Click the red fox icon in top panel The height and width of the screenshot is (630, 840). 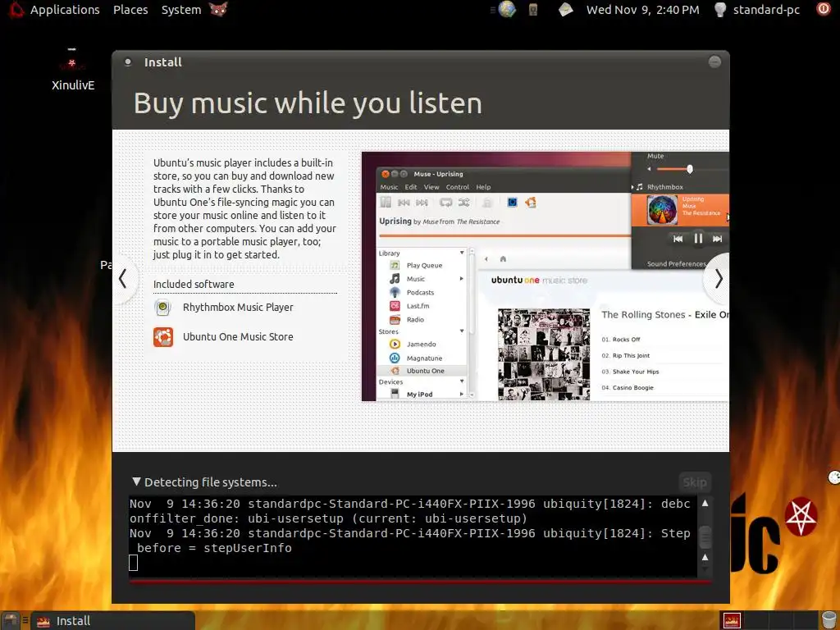point(218,9)
